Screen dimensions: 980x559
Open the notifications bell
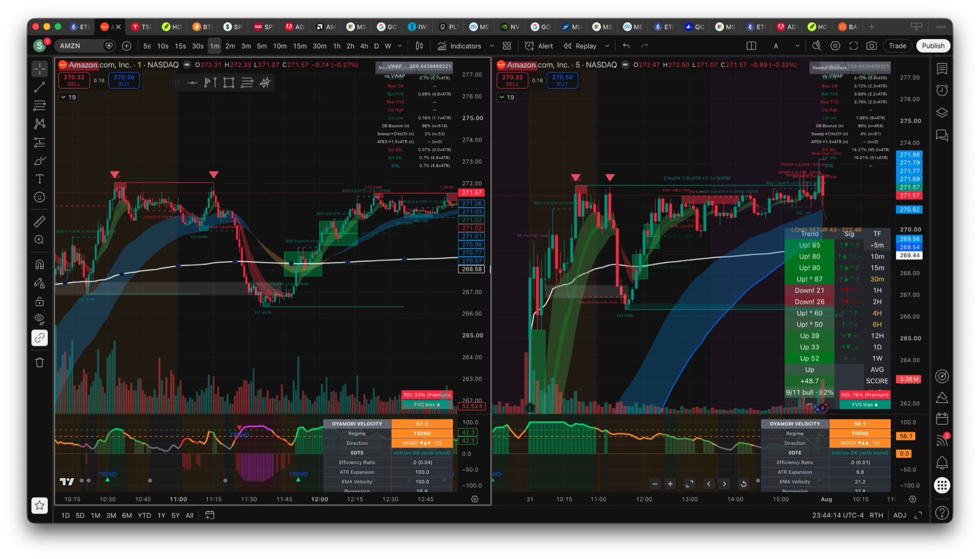[x=942, y=463]
